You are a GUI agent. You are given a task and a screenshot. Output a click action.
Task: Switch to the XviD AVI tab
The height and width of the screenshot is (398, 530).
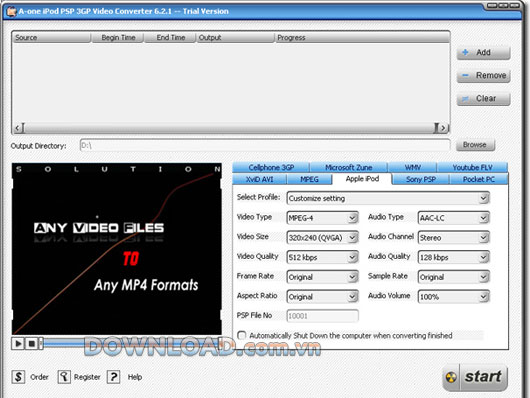pos(260,179)
